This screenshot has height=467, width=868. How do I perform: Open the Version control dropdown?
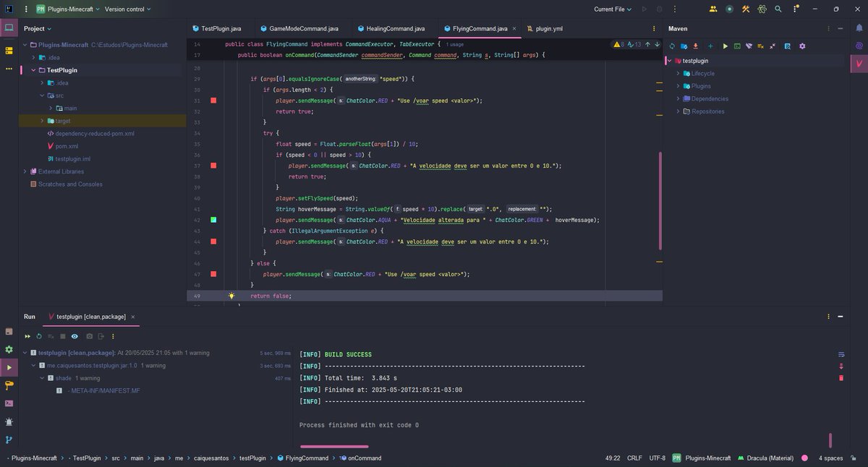[x=128, y=9]
